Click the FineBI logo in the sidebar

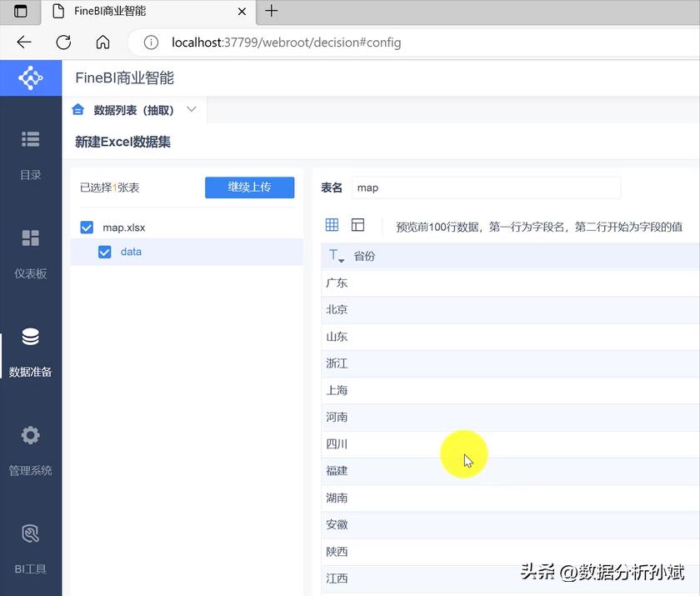30,78
